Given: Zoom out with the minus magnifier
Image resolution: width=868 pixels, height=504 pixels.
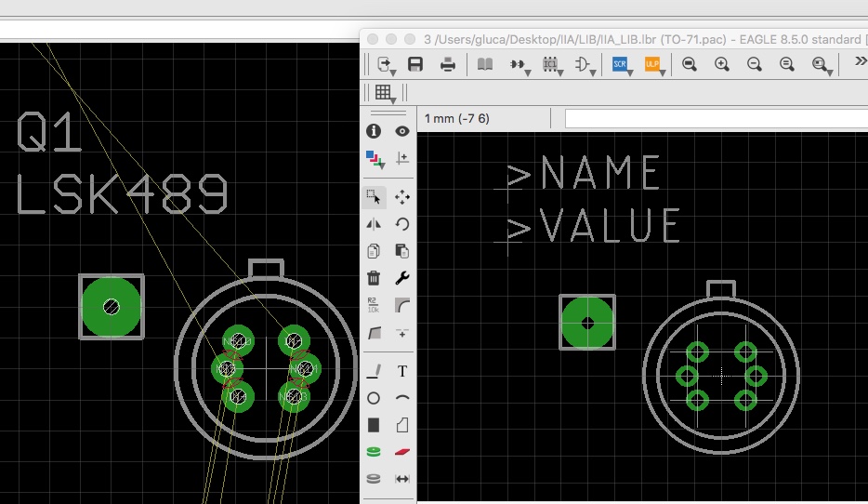Looking at the screenshot, I should (754, 64).
